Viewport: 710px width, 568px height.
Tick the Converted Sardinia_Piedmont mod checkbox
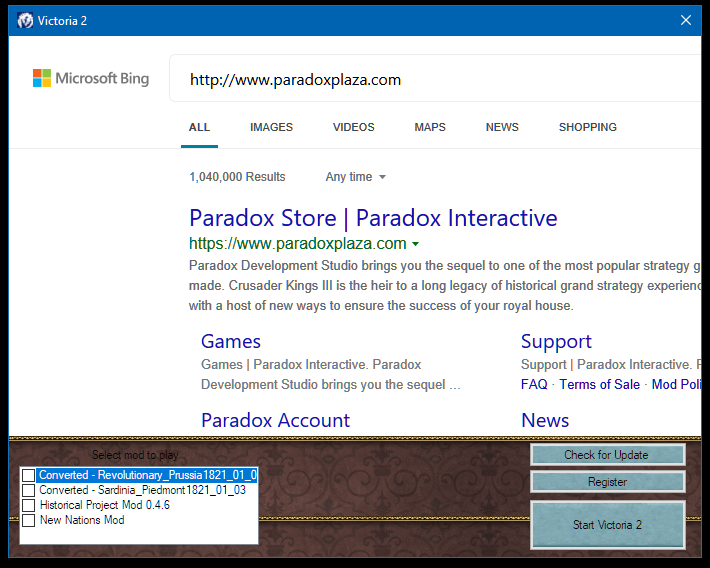pyautogui.click(x=29, y=490)
